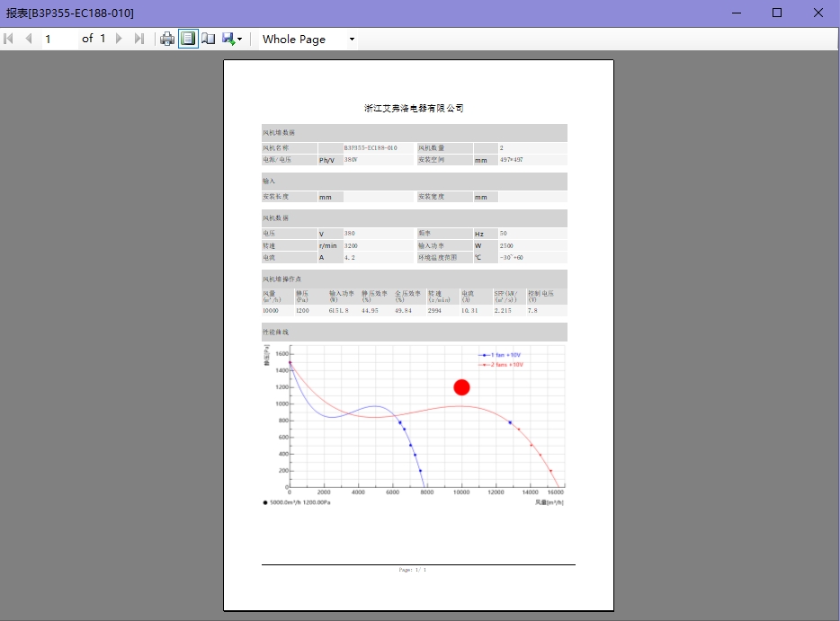Click the Whole Page zoom text box
The image size is (840, 621).
click(x=303, y=39)
